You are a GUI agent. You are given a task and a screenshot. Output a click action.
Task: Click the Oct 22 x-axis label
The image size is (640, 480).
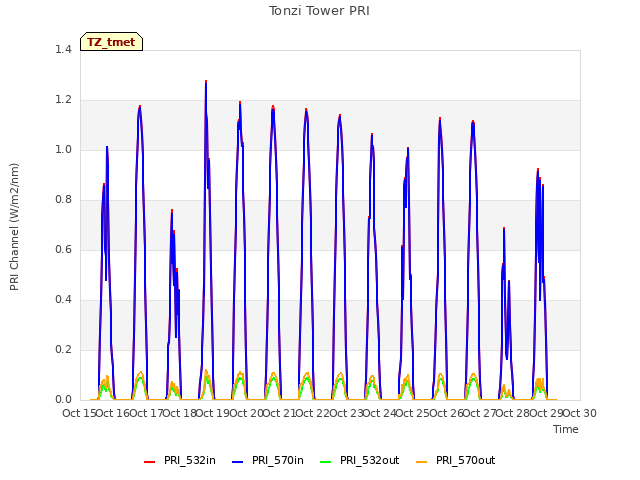click(x=313, y=413)
